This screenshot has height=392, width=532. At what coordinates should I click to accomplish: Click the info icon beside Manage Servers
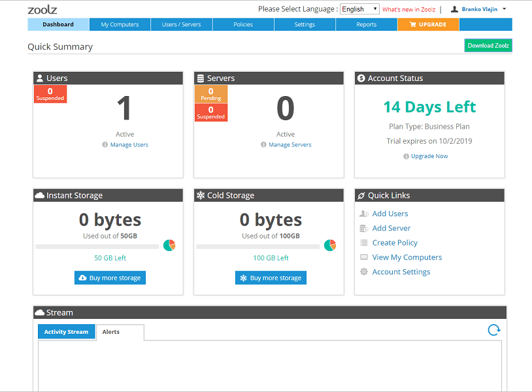coord(263,145)
